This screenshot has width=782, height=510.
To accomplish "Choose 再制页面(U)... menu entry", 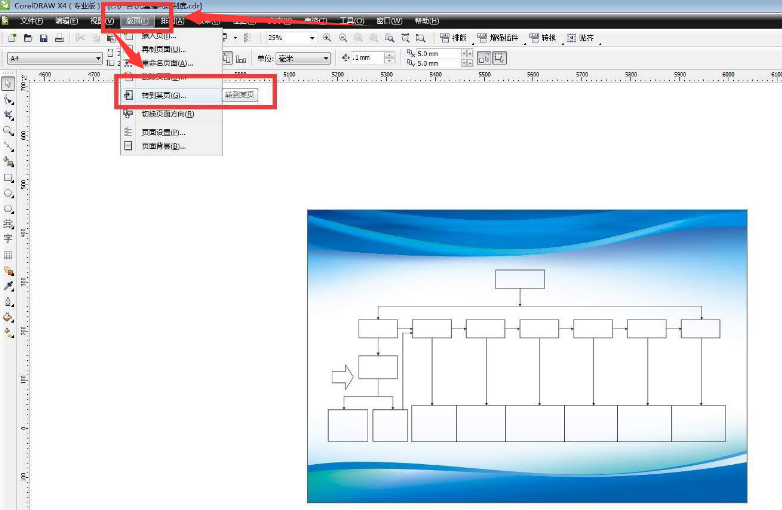I will pos(172,49).
